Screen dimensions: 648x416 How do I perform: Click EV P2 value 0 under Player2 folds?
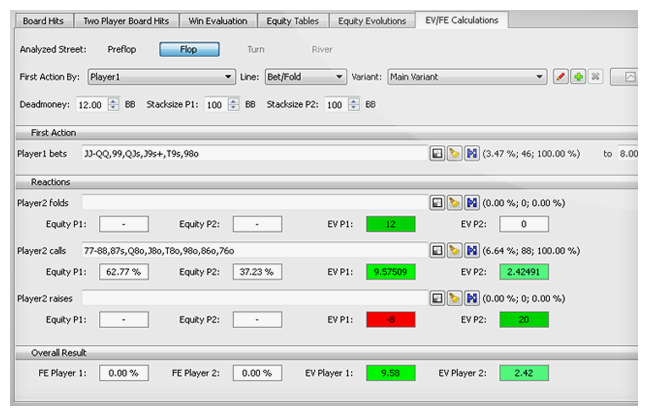(524, 224)
